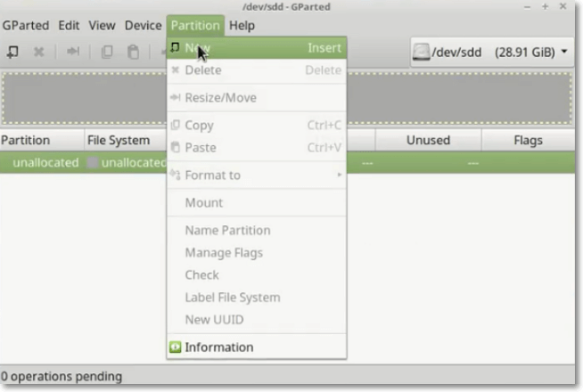Choose Mount in the Partition menu

pos(257,202)
